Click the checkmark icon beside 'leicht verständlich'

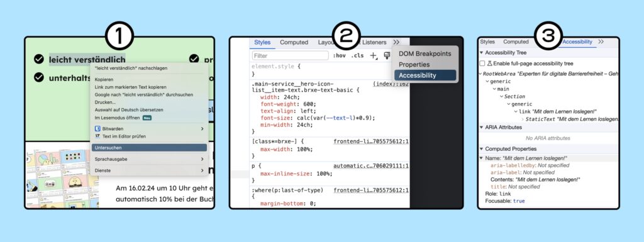39,60
